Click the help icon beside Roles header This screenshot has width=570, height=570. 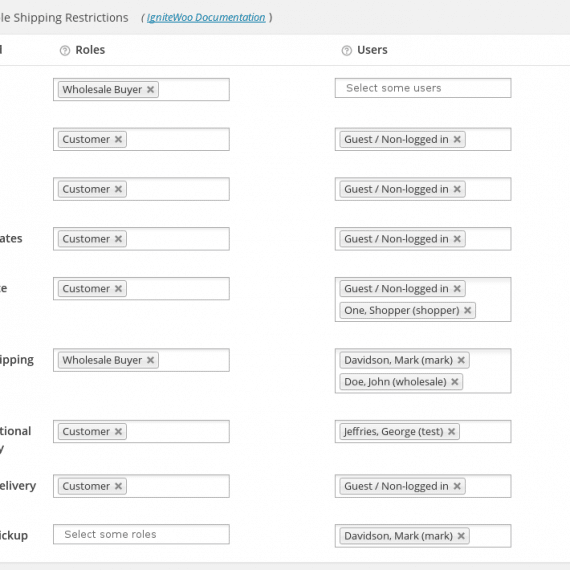[65, 51]
